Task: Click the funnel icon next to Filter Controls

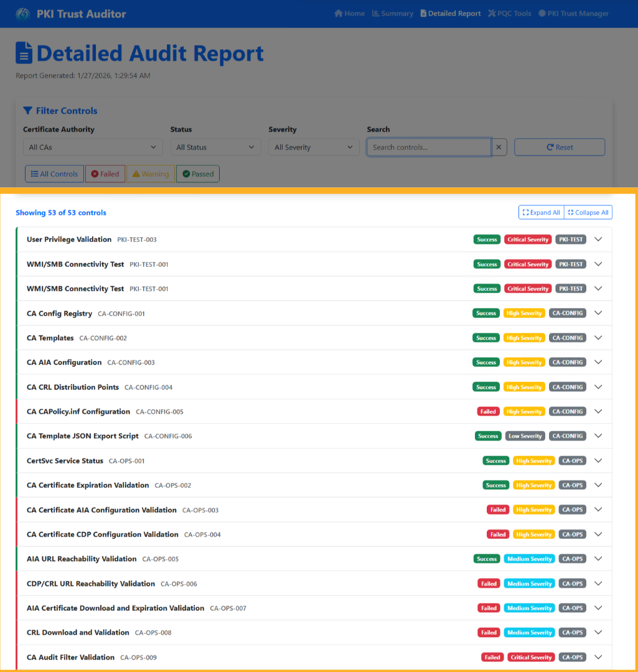Action: [x=27, y=110]
